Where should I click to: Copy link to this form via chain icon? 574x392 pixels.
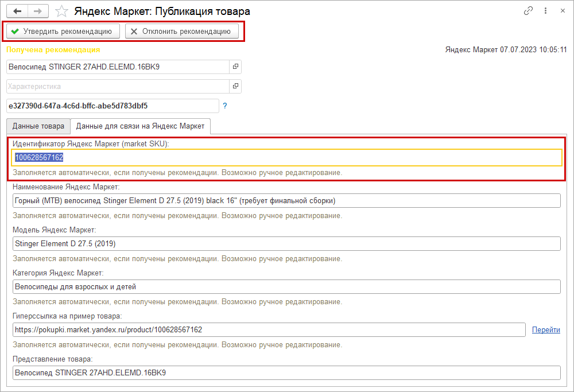(528, 11)
